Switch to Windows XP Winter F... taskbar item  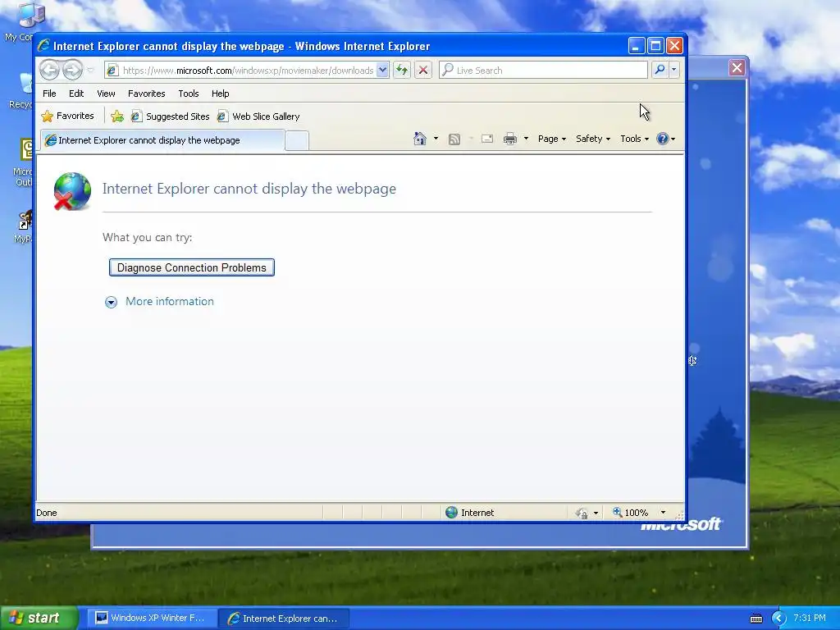152,619
